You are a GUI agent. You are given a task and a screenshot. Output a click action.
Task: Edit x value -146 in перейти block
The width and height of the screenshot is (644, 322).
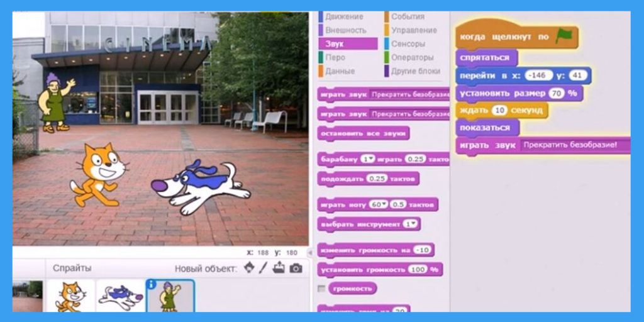pos(539,75)
